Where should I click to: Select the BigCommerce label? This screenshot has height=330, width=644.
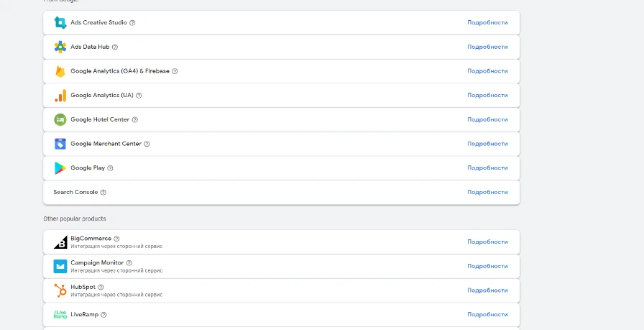pos(91,239)
